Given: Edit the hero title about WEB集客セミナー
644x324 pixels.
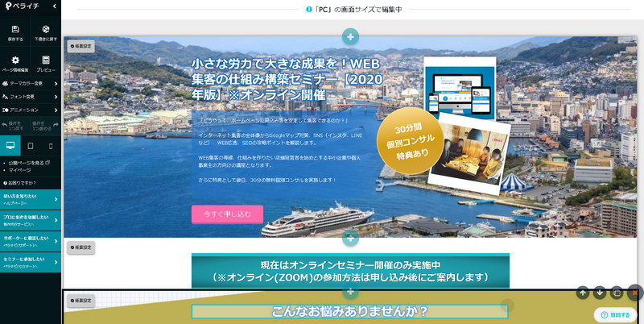Looking at the screenshot, I should [x=287, y=79].
